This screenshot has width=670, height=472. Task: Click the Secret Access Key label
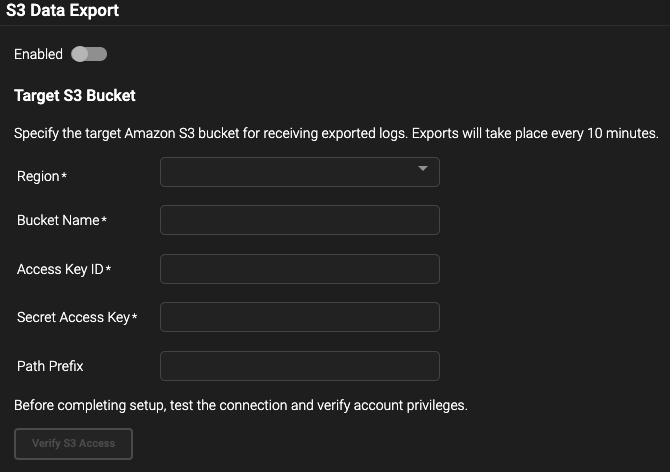73,317
